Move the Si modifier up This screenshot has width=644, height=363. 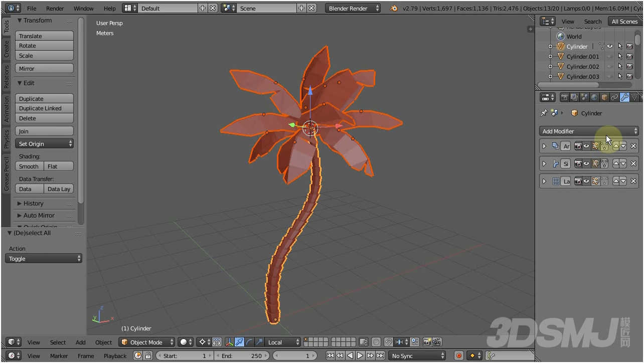tap(616, 163)
